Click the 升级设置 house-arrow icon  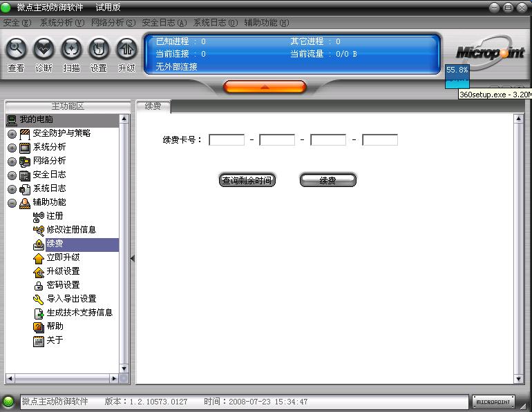(x=39, y=272)
